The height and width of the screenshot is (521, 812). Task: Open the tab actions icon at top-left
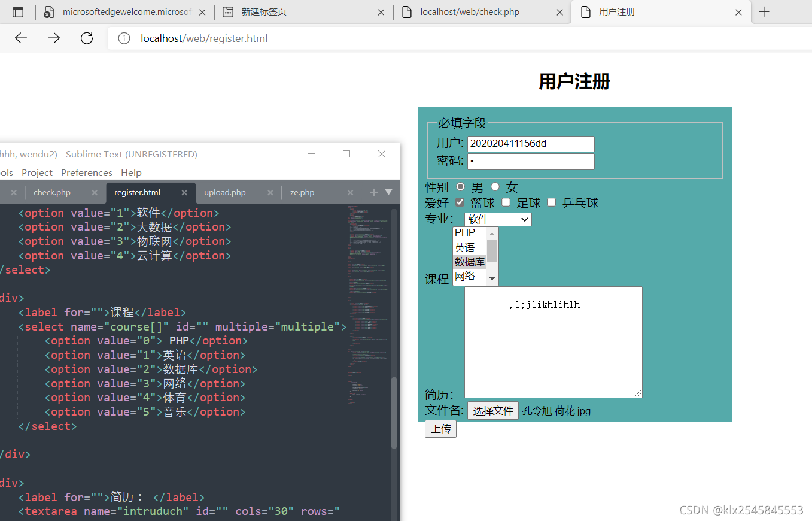pos(18,12)
